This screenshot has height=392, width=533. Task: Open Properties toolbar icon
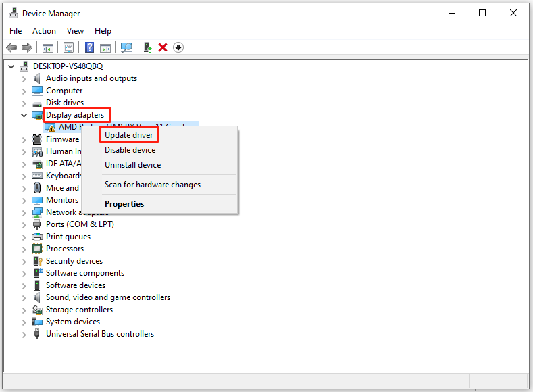pyautogui.click(x=68, y=47)
